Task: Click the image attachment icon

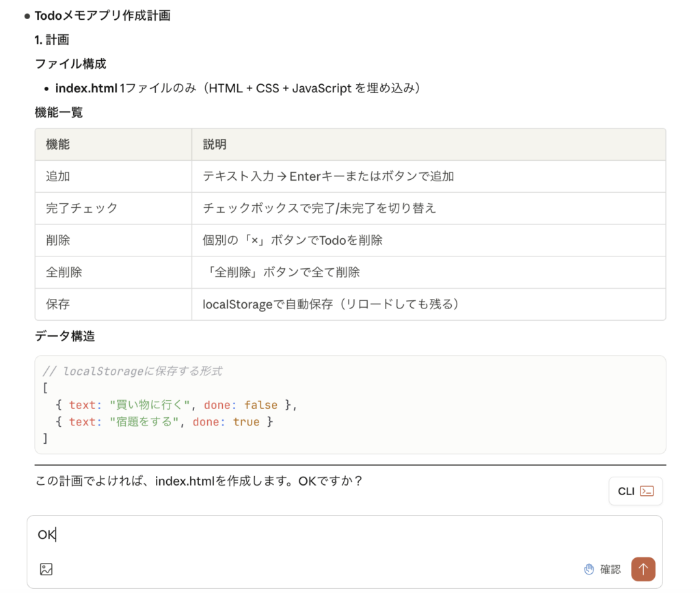Action: point(46,569)
